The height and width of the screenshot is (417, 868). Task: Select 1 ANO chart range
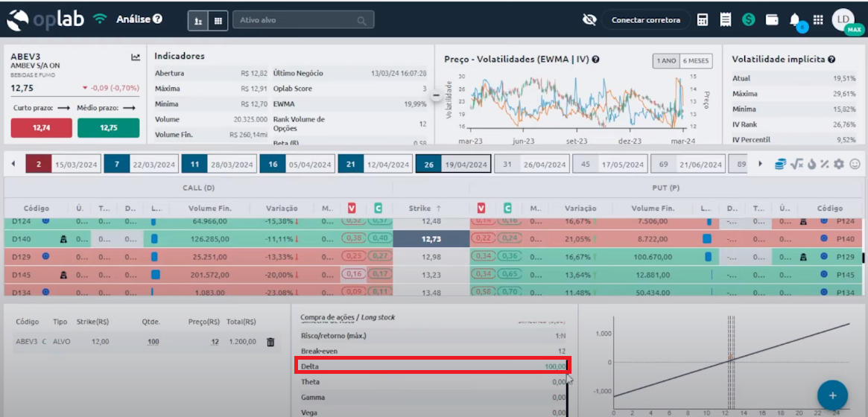pos(666,61)
